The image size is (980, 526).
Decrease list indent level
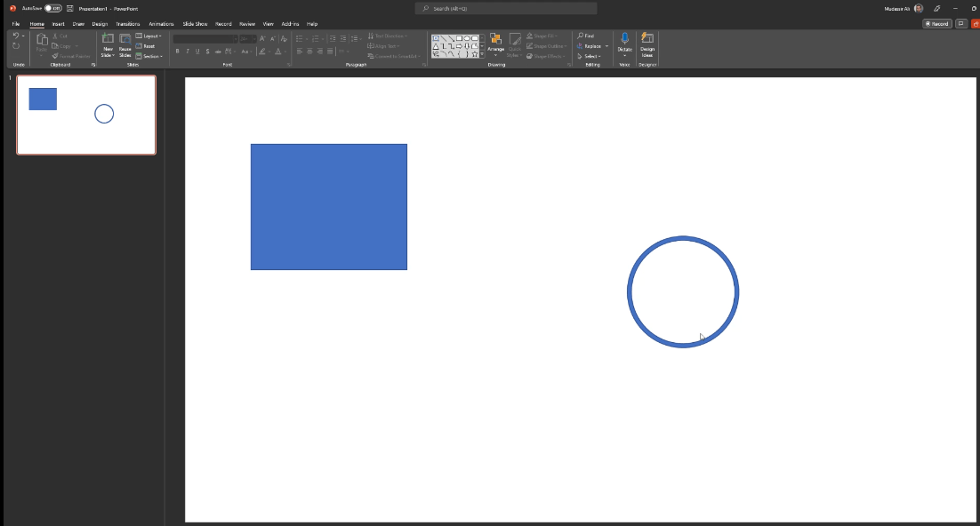click(333, 39)
